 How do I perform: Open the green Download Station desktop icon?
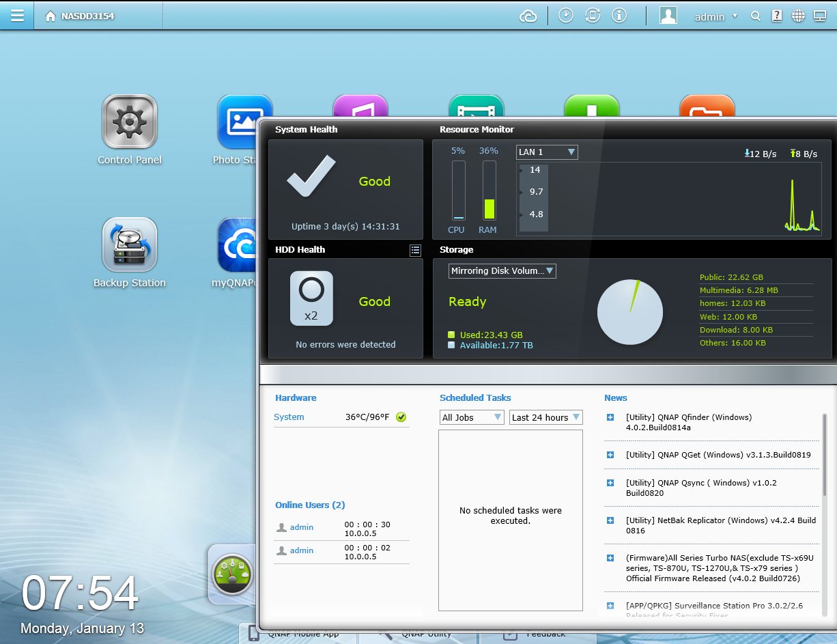click(592, 105)
